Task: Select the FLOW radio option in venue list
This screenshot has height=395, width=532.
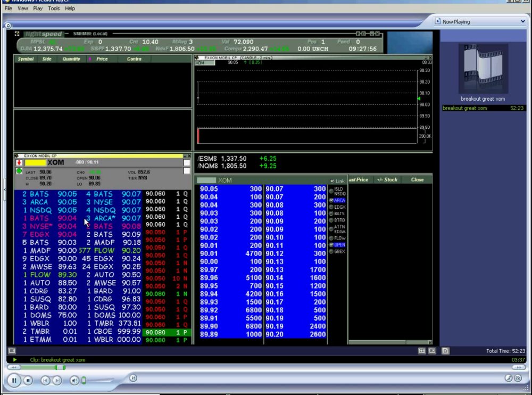Action: click(x=331, y=238)
